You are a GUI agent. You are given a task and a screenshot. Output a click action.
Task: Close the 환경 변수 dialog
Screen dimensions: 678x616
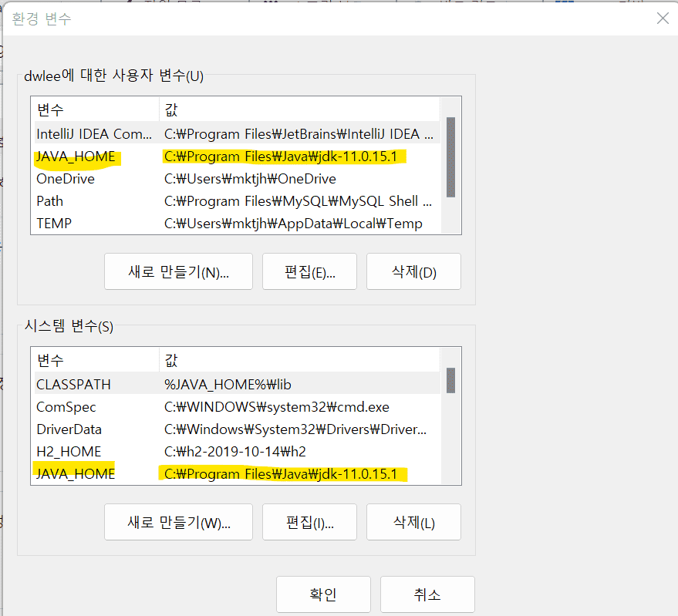pyautogui.click(x=663, y=19)
